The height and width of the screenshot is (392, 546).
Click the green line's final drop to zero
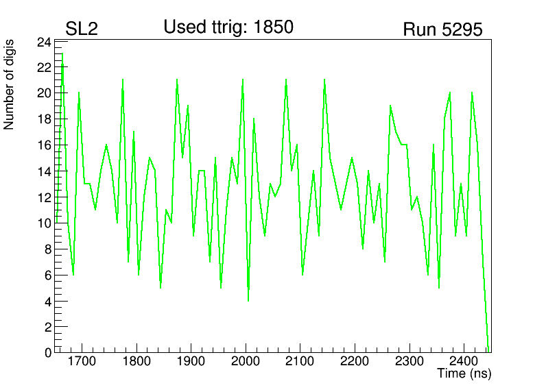(488, 350)
